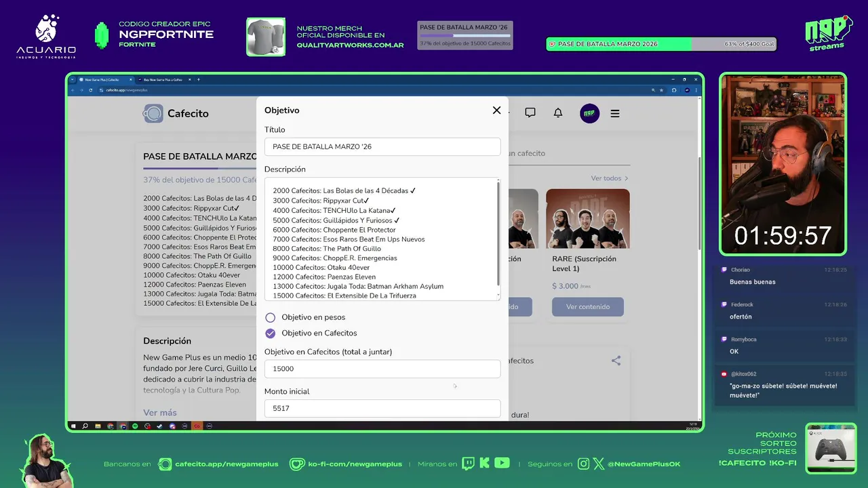Click the Ver más link under Descripción
This screenshot has width=868, height=488.
(x=160, y=413)
